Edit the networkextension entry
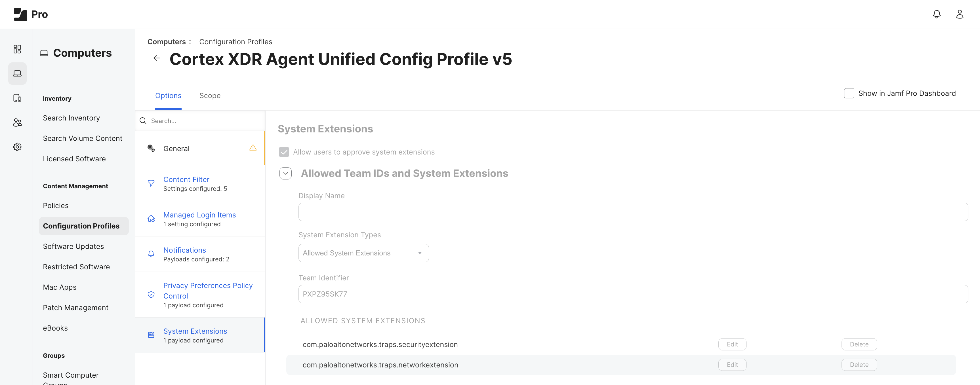Viewport: 980px width, 385px height. (x=732, y=365)
